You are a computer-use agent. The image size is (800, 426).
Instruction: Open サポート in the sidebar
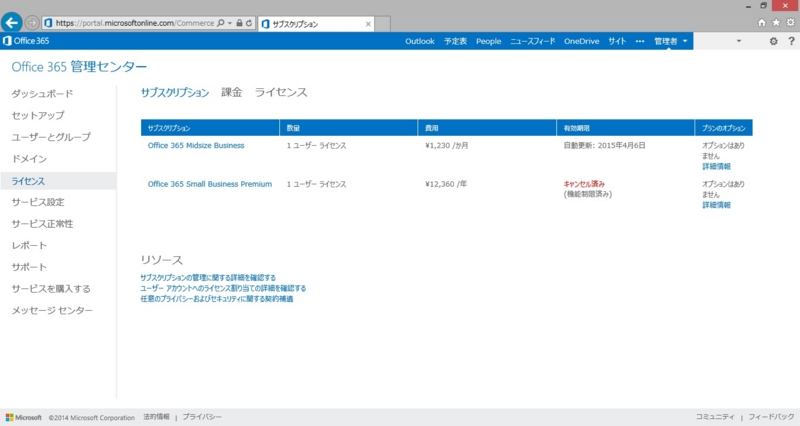point(29,267)
